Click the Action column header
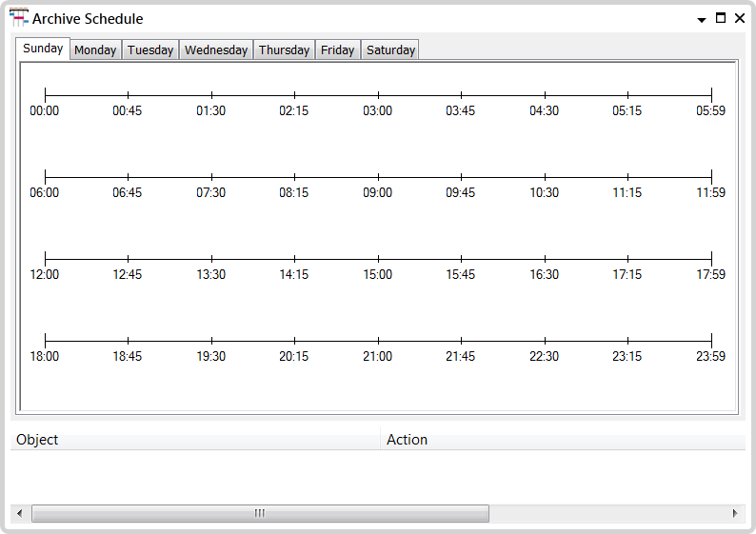This screenshot has height=534, width=756. tap(562, 440)
